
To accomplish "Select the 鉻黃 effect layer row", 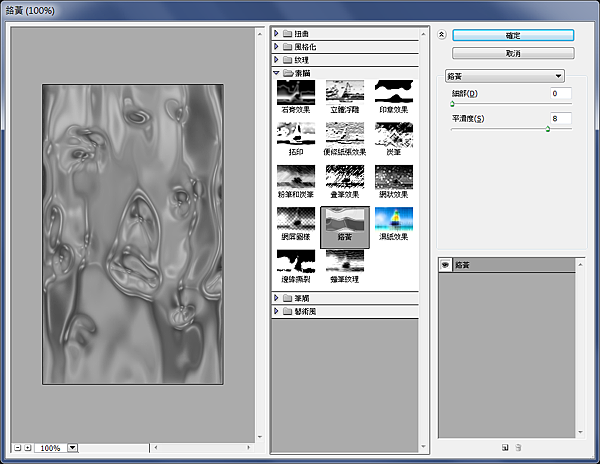I will coord(507,265).
